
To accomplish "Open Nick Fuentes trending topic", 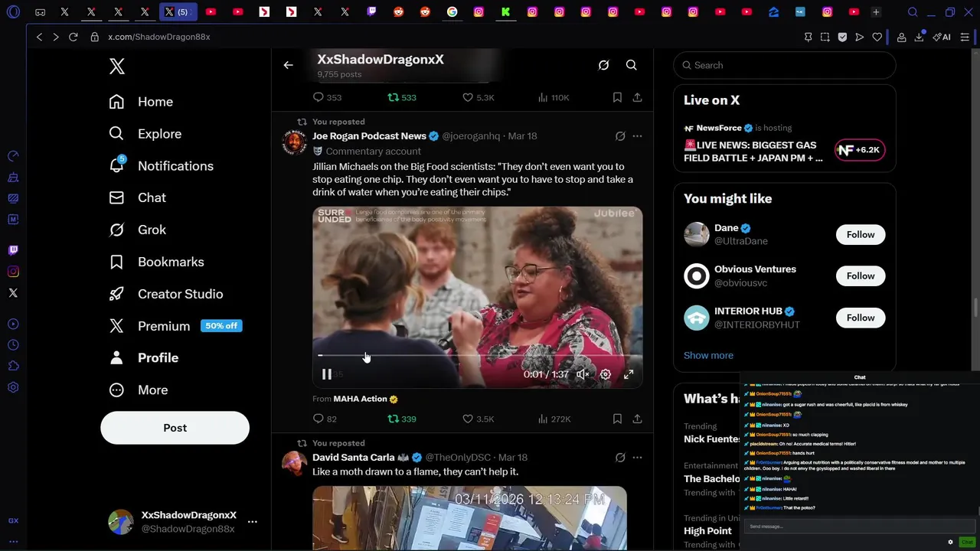I will coord(711,439).
